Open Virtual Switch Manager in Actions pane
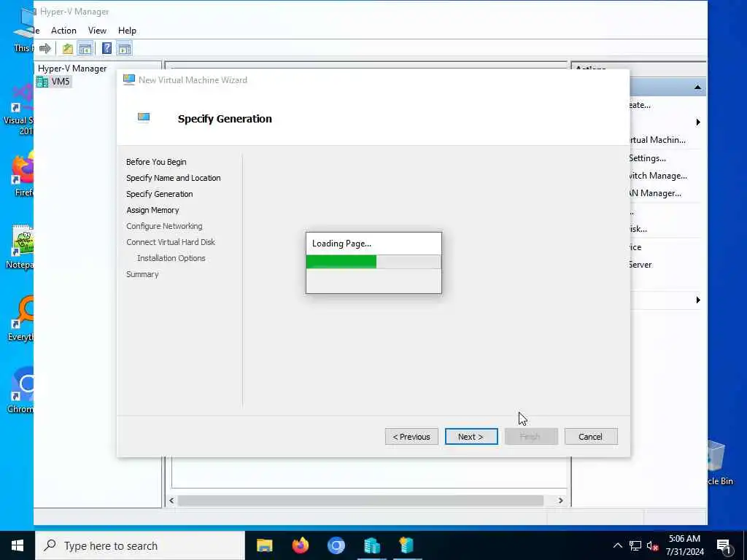Image resolution: width=747 pixels, height=560 pixels. [658, 176]
